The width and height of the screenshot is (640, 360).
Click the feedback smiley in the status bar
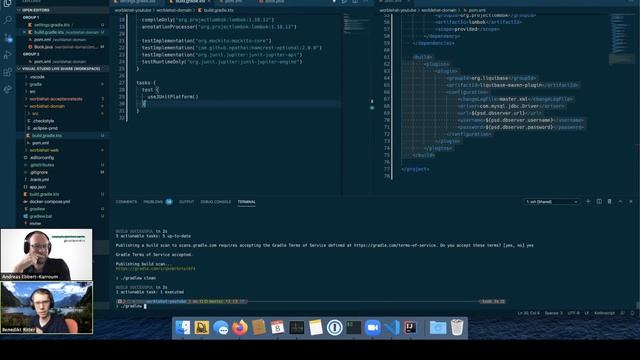click(622, 313)
